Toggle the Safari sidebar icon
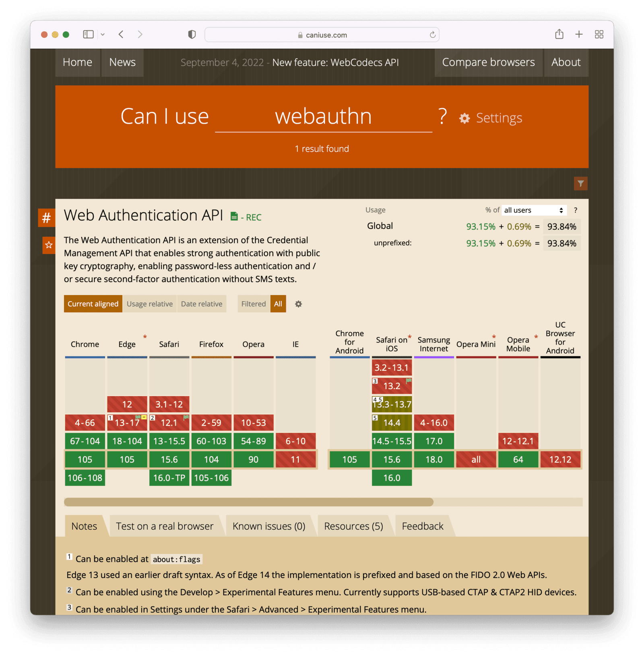 (88, 35)
